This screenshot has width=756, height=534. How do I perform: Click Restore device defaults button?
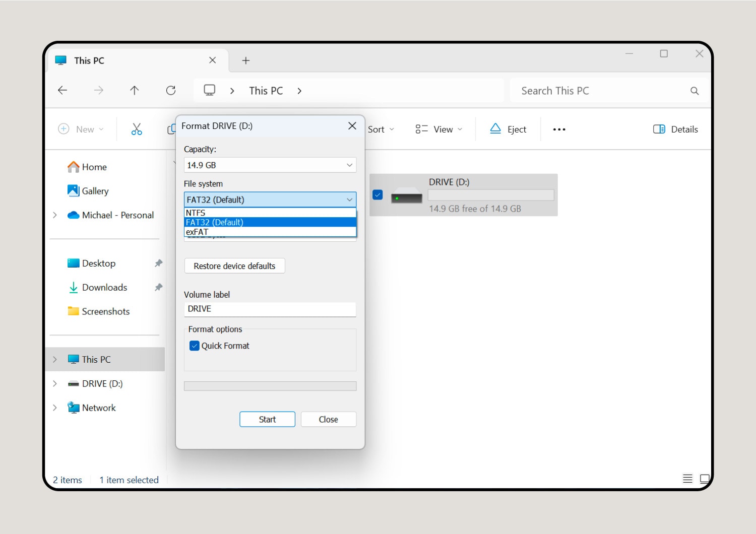tap(235, 266)
